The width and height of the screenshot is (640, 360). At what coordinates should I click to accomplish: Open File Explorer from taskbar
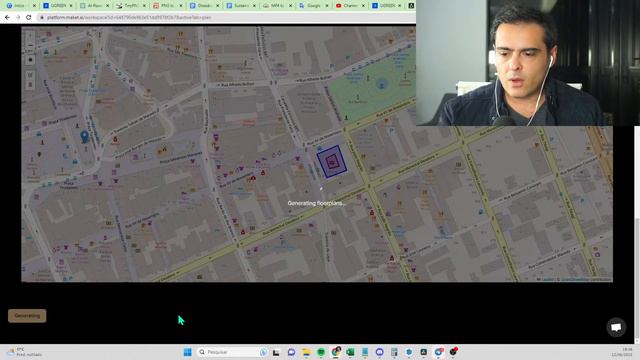(x=306, y=352)
